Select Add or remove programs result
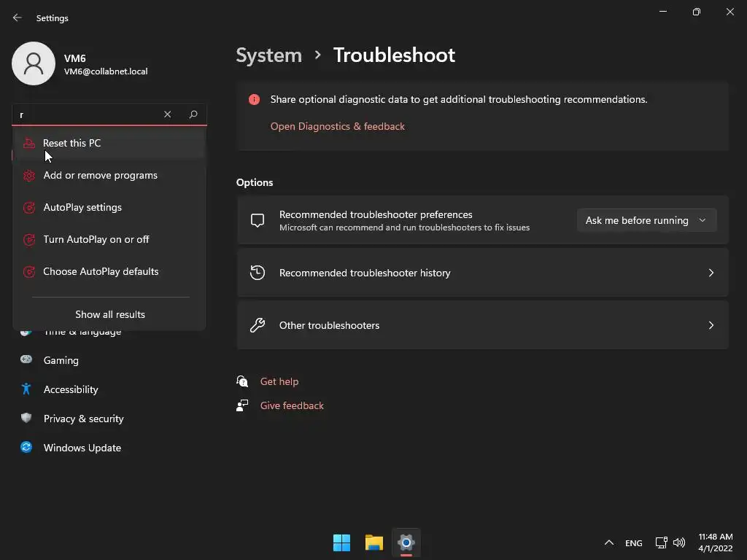This screenshot has height=560, width=747. tap(109, 175)
